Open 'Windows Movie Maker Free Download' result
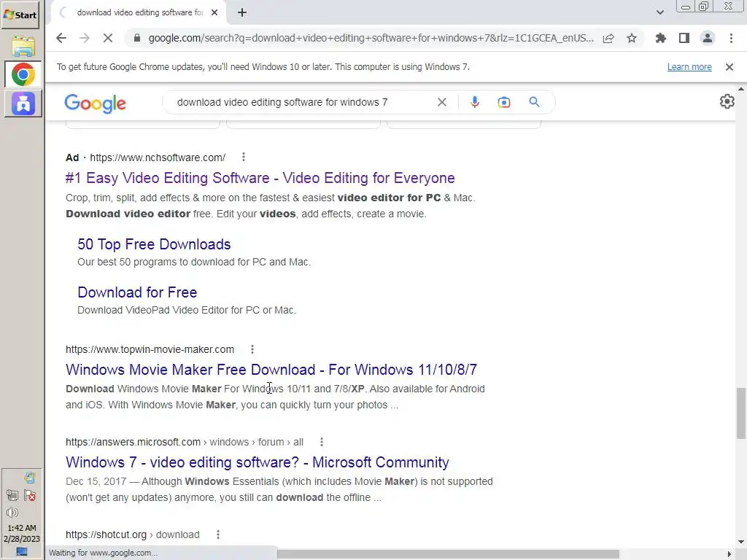The image size is (747, 560). point(271,370)
